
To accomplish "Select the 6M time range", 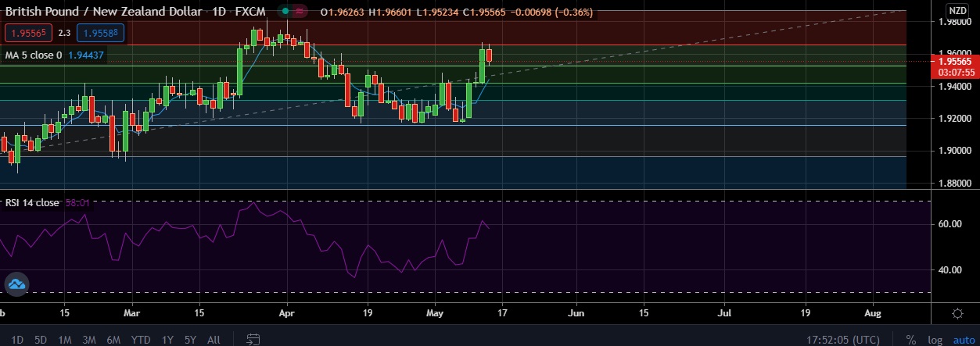I will point(113,340).
